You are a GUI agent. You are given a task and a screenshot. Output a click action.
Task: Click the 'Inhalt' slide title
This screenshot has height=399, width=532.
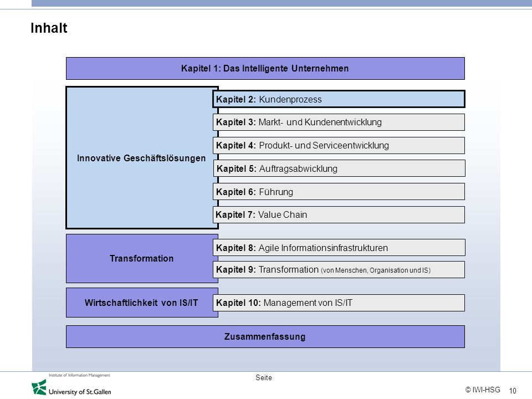[x=49, y=28]
